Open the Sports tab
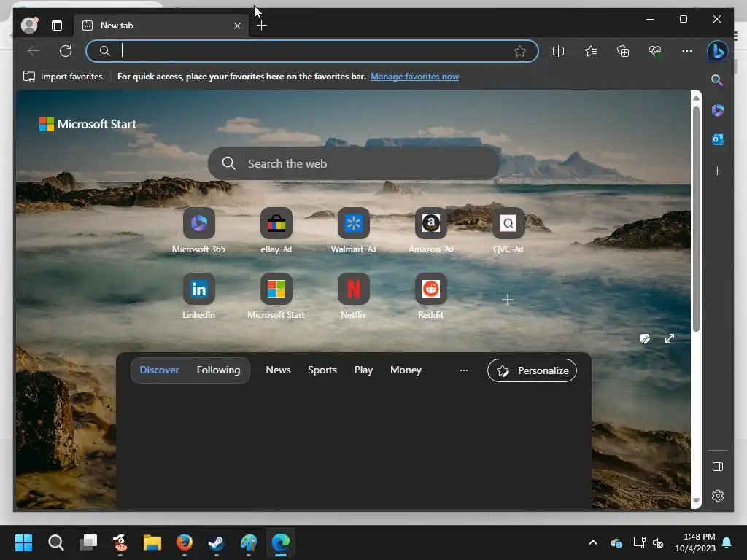Viewport: 747px width, 560px height. click(x=322, y=370)
